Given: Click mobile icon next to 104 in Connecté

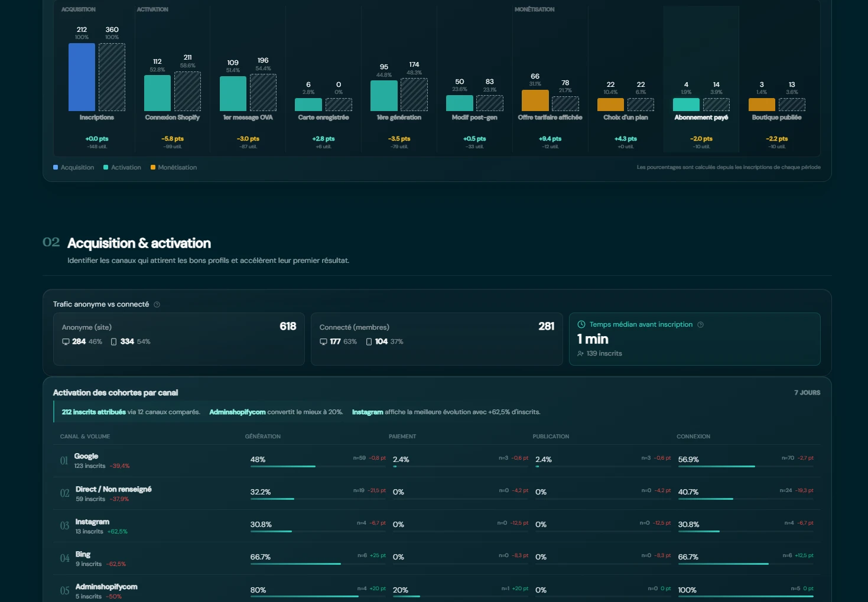Looking at the screenshot, I should click(369, 342).
